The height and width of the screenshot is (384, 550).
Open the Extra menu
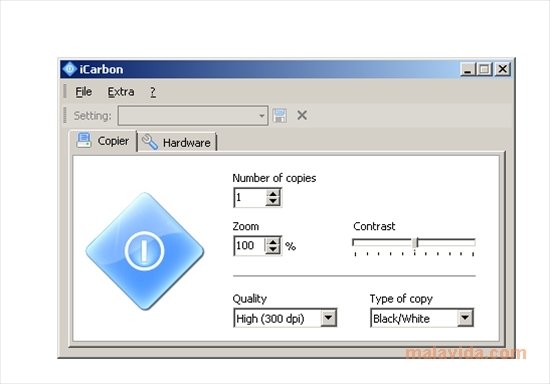click(121, 92)
